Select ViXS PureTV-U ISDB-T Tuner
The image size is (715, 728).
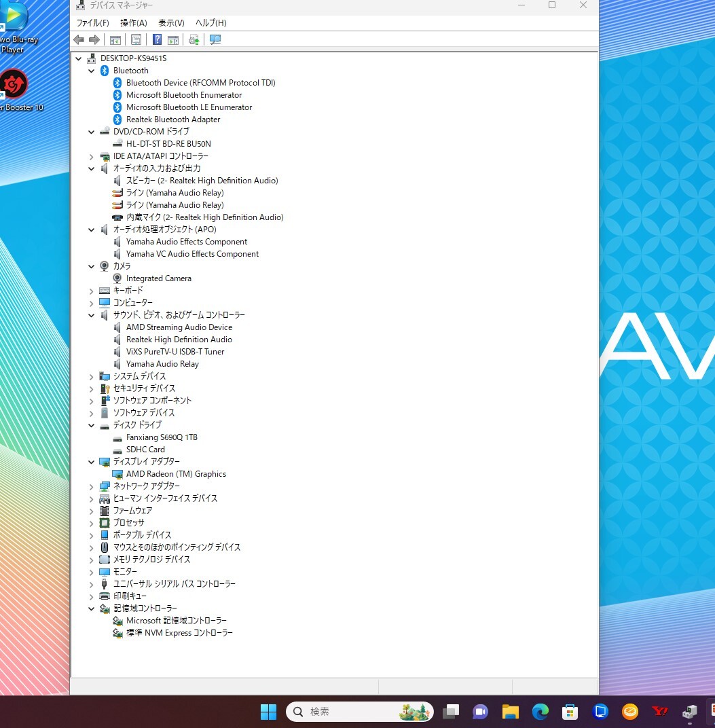(x=175, y=352)
